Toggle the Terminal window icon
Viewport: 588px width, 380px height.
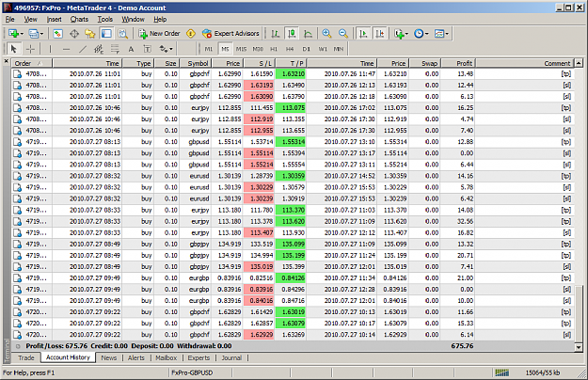[106, 34]
